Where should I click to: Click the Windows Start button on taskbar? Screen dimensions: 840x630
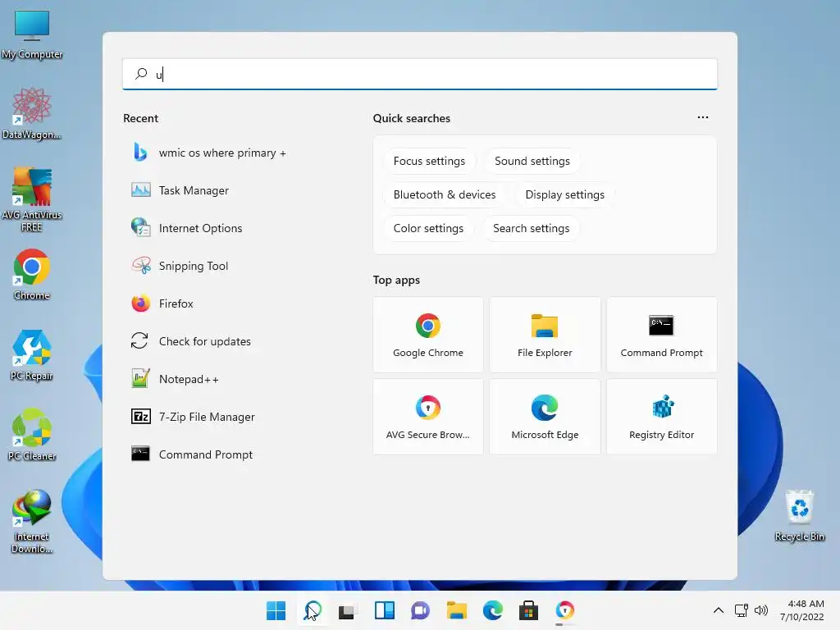pyautogui.click(x=276, y=610)
